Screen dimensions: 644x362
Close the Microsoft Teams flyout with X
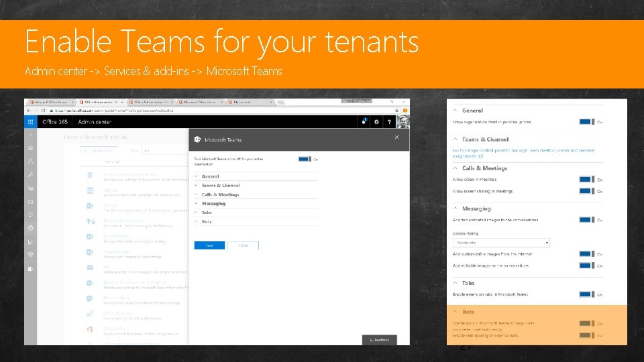396,137
